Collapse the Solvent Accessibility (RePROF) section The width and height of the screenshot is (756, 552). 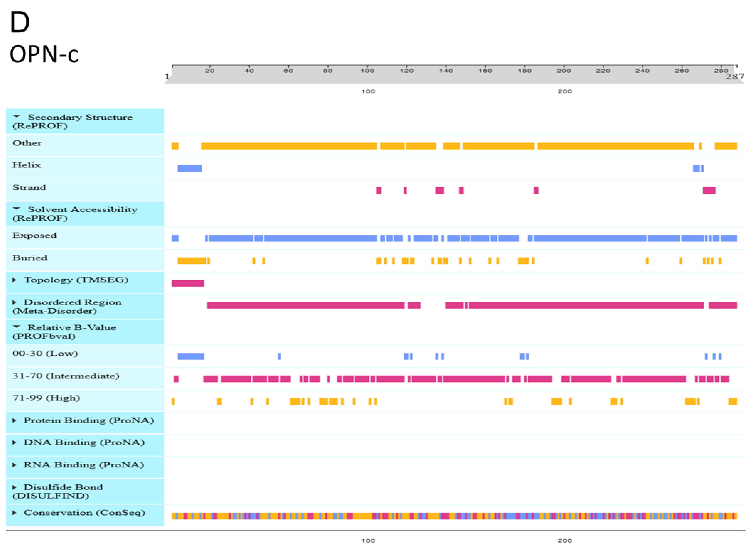point(16,209)
